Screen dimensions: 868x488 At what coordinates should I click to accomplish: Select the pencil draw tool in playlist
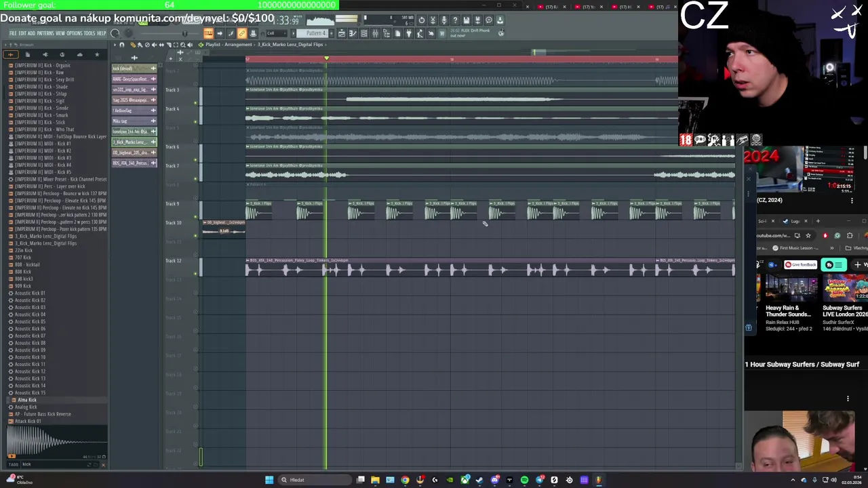133,45
